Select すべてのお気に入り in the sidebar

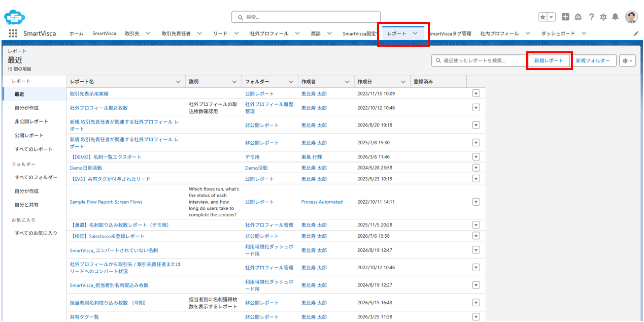pos(36,233)
